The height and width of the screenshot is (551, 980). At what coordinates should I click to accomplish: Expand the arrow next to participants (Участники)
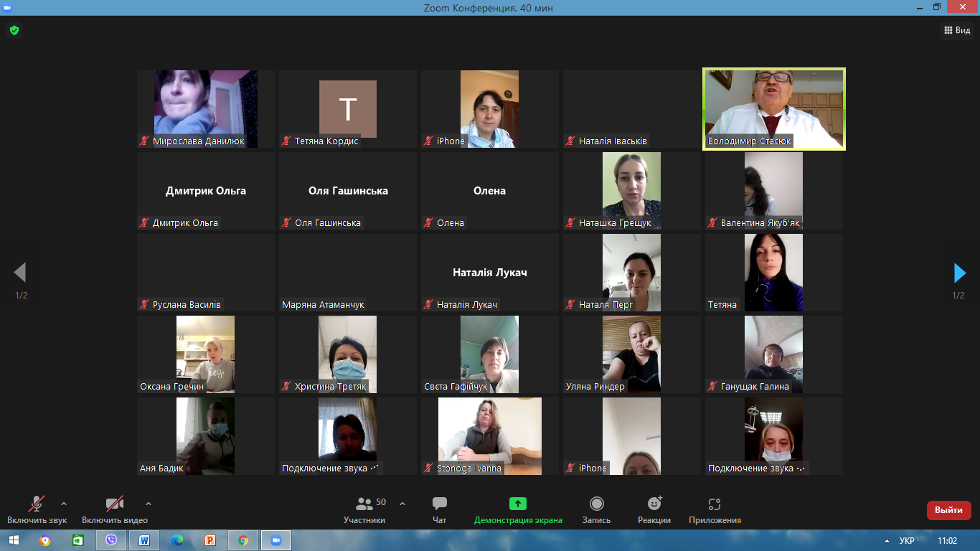click(x=402, y=504)
